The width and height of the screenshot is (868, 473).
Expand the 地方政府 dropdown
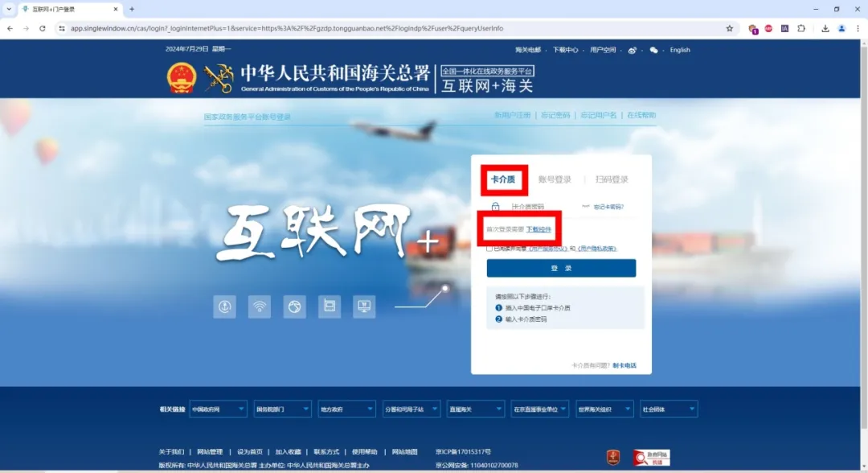tap(346, 409)
